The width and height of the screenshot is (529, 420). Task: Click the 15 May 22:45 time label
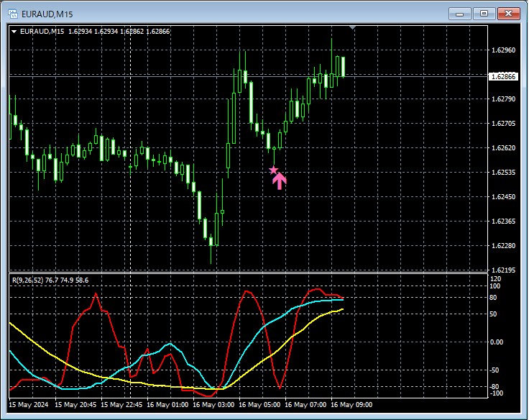(121, 404)
